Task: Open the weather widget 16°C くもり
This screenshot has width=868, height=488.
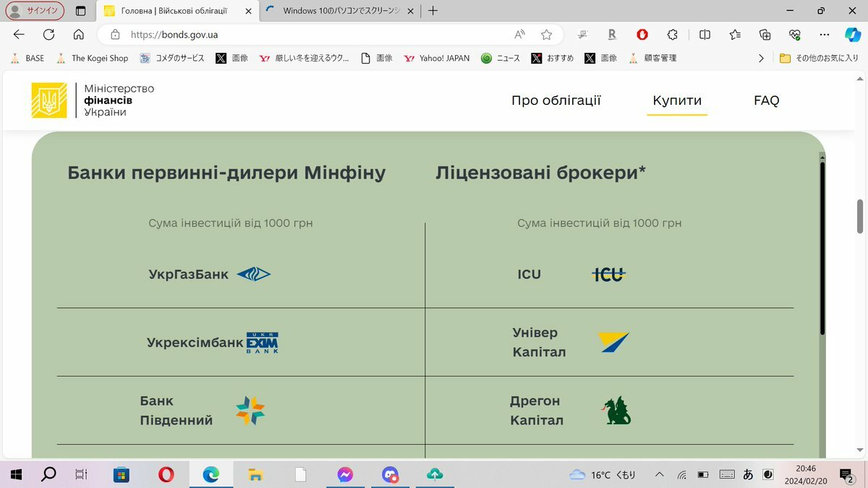Action: point(603,475)
